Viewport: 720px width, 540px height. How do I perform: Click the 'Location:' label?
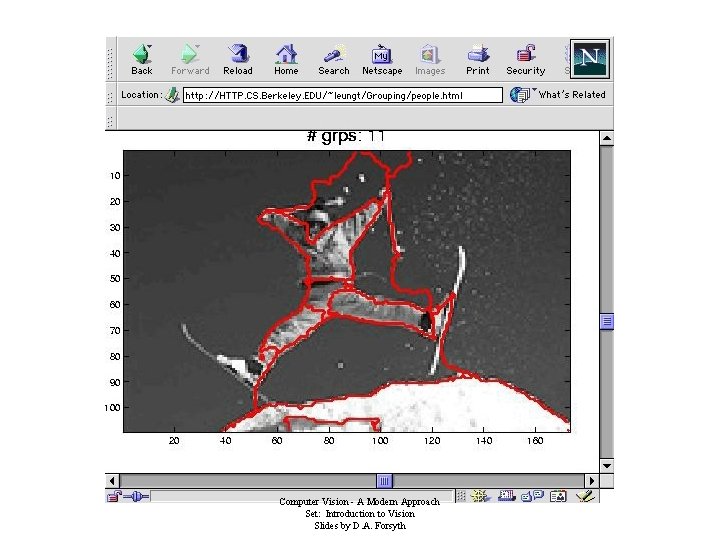tap(141, 95)
